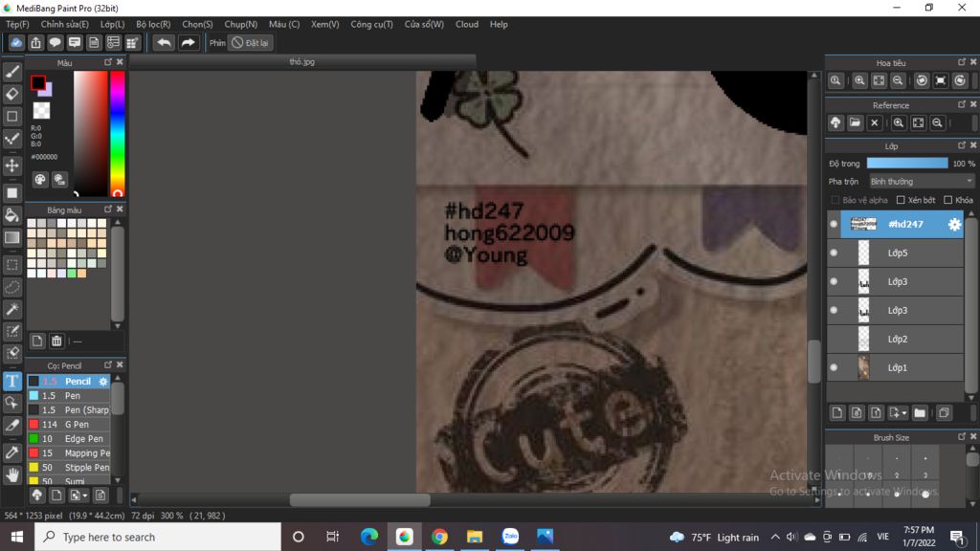Open Google Chrome from the taskbar
This screenshot has height=551, width=980.
439,538
